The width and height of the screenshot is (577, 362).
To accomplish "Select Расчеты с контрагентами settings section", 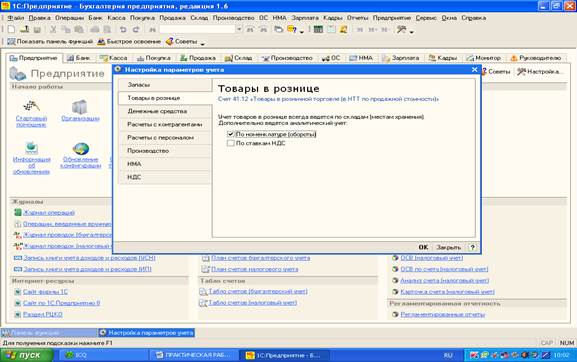I will [x=165, y=124].
